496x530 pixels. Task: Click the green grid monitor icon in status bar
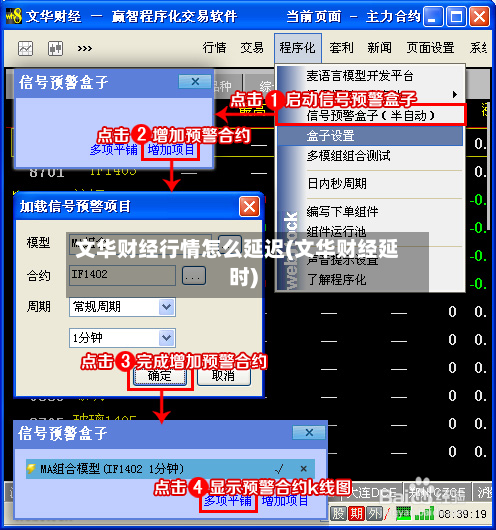(x=404, y=513)
